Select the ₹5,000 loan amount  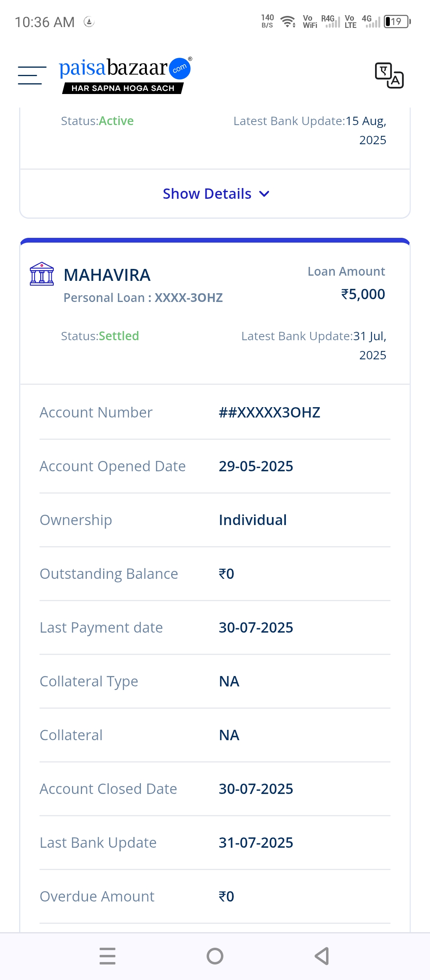(363, 294)
